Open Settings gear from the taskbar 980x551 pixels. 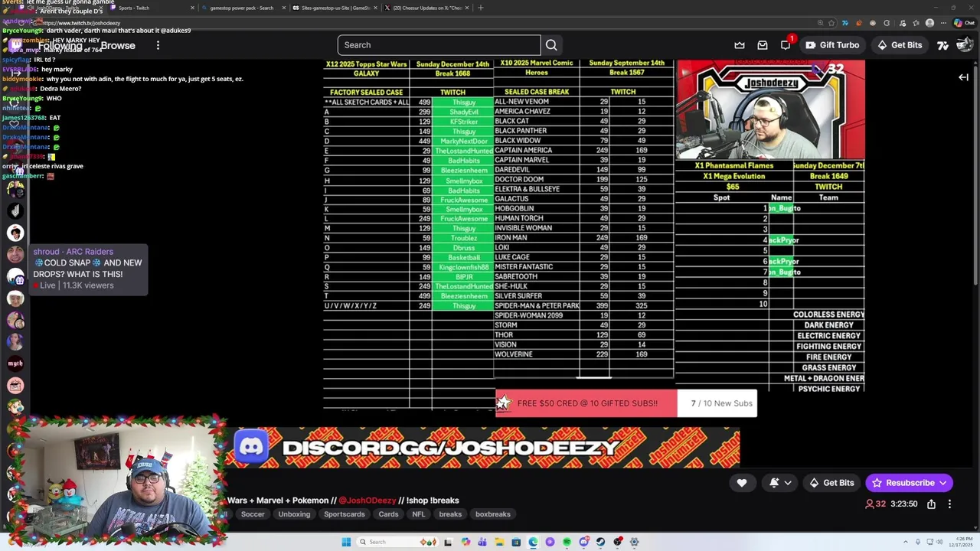click(634, 542)
